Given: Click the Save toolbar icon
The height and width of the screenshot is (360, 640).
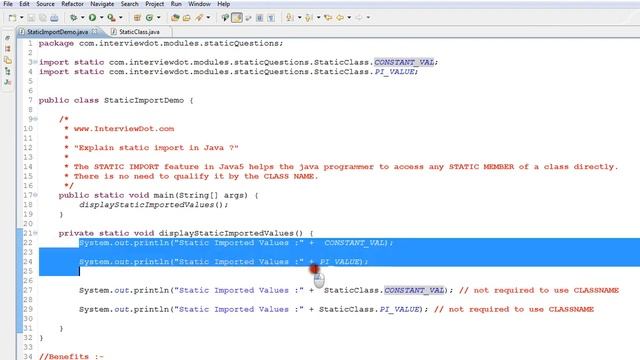Looking at the screenshot, I should click(31, 18).
